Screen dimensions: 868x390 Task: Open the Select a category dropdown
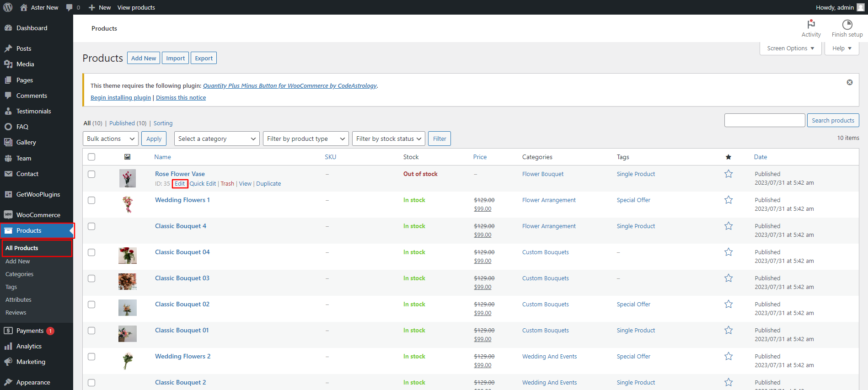(x=217, y=139)
